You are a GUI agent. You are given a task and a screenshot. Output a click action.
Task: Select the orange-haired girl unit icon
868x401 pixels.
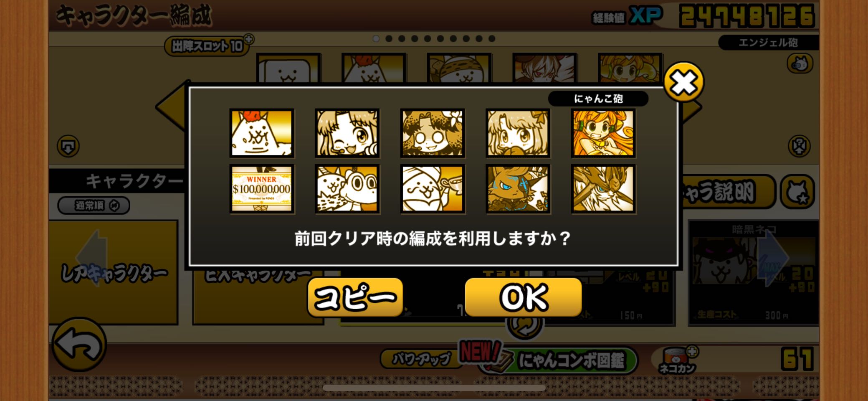pos(603,133)
